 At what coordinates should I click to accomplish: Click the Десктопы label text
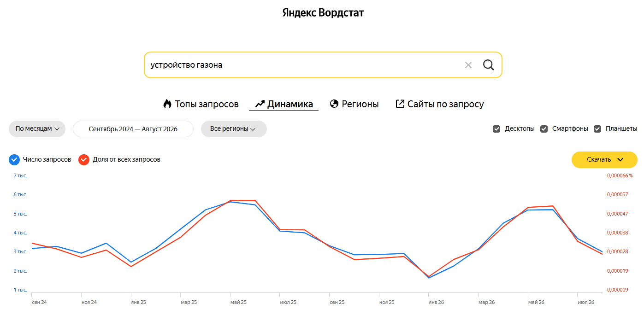(x=520, y=129)
